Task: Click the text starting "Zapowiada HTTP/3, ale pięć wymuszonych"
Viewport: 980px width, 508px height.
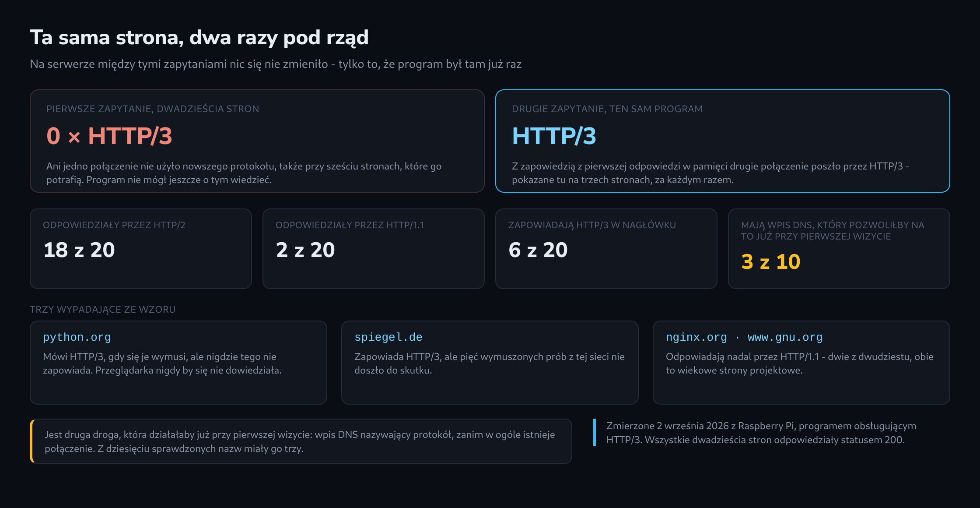Action: pyautogui.click(x=490, y=363)
